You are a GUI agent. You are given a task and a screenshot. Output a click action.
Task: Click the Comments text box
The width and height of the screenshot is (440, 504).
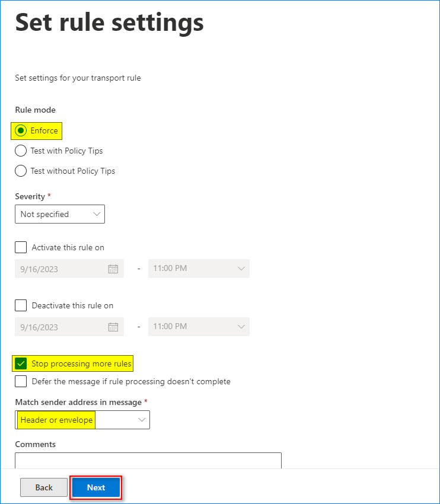[148, 460]
